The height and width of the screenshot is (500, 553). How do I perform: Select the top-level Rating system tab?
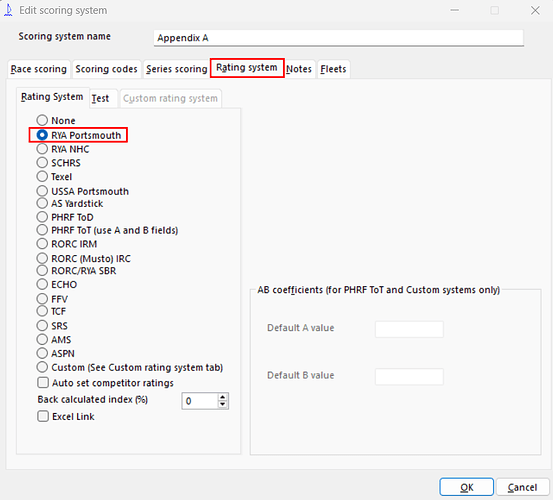pyautogui.click(x=247, y=68)
